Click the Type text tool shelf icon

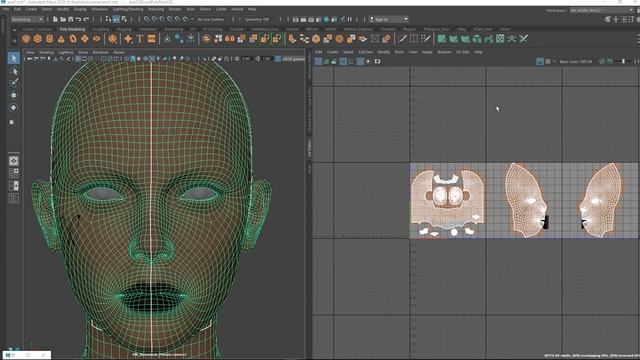coord(140,39)
